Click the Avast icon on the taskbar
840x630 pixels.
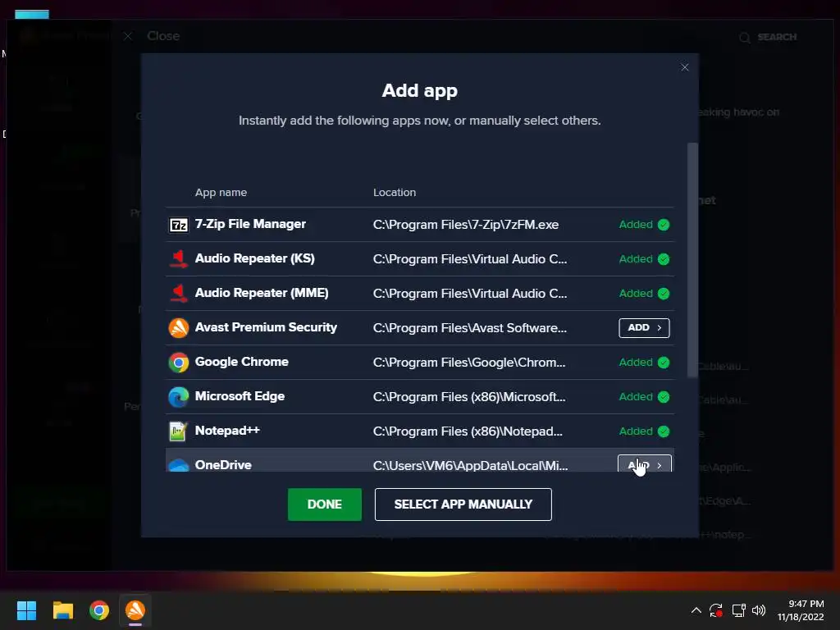pyautogui.click(x=135, y=610)
